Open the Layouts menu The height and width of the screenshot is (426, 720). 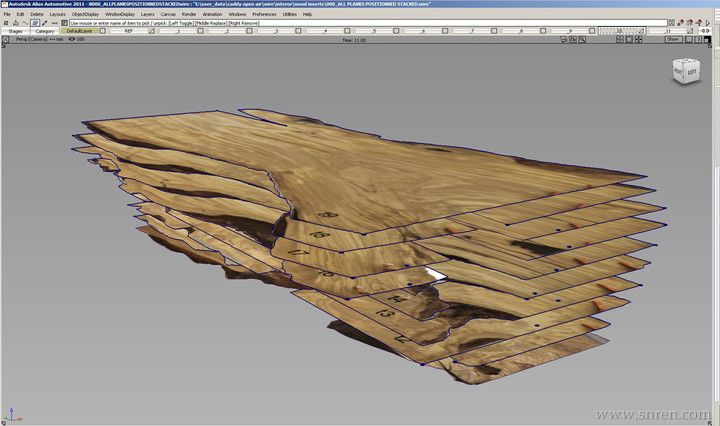tap(57, 14)
